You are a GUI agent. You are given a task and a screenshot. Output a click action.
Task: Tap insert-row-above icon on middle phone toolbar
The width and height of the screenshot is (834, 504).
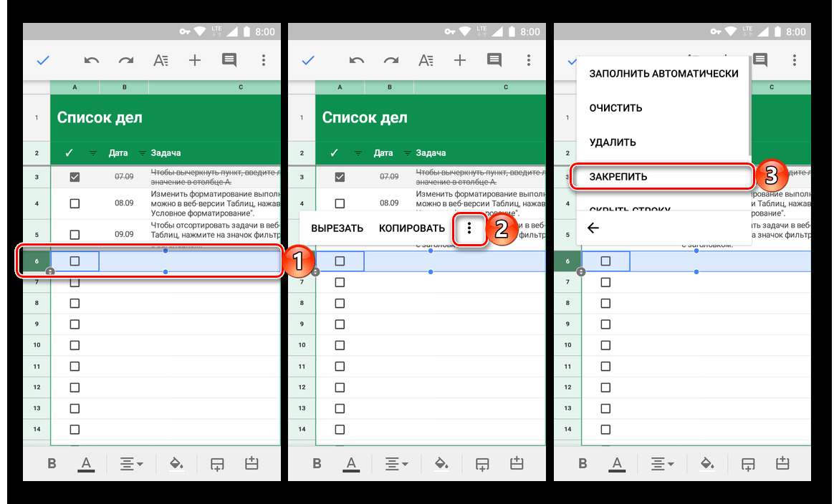[x=517, y=463]
